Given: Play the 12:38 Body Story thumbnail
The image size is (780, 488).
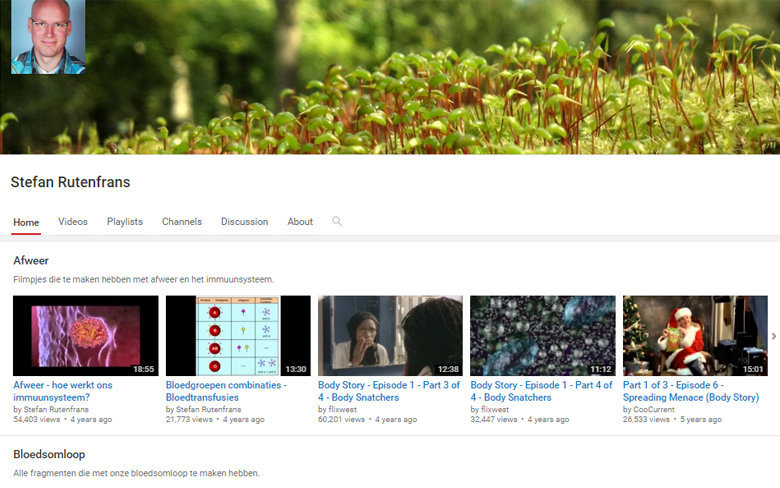Looking at the screenshot, I should click(x=390, y=336).
